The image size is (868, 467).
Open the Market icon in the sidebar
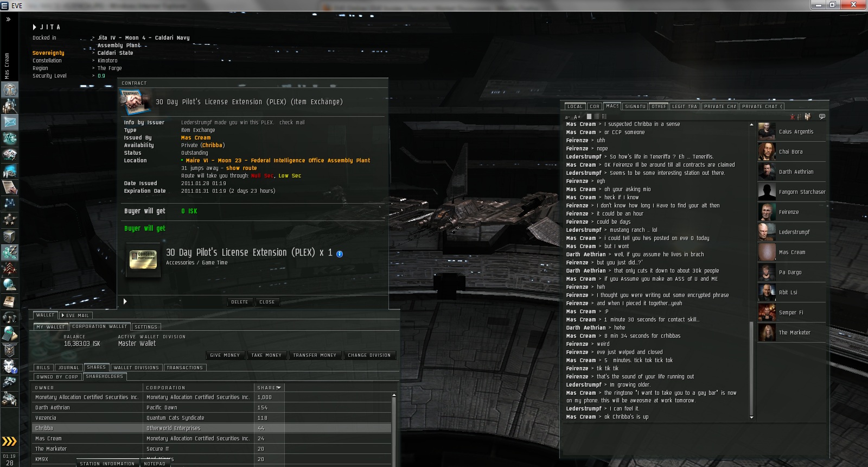[x=10, y=155]
